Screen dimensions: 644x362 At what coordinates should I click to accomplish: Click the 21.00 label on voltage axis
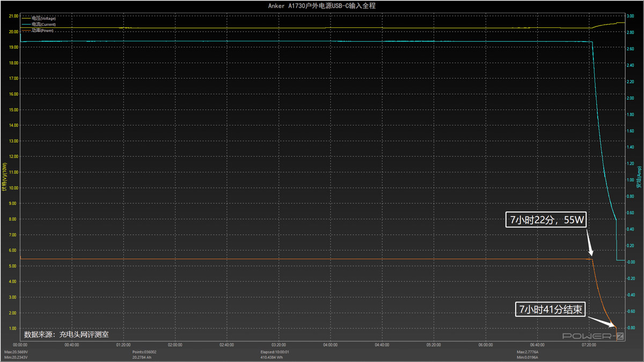[13, 16]
